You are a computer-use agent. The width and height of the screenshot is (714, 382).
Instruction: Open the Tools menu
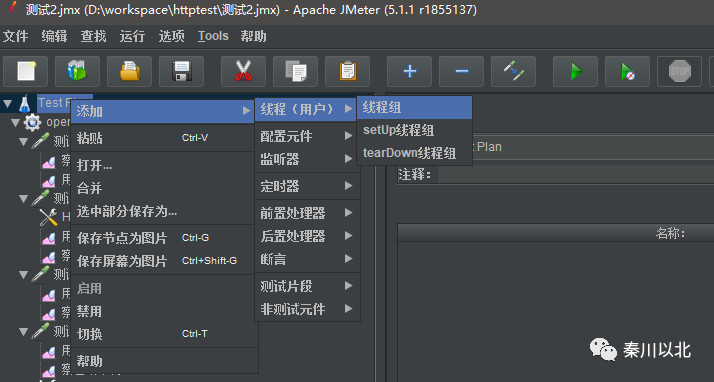click(213, 36)
